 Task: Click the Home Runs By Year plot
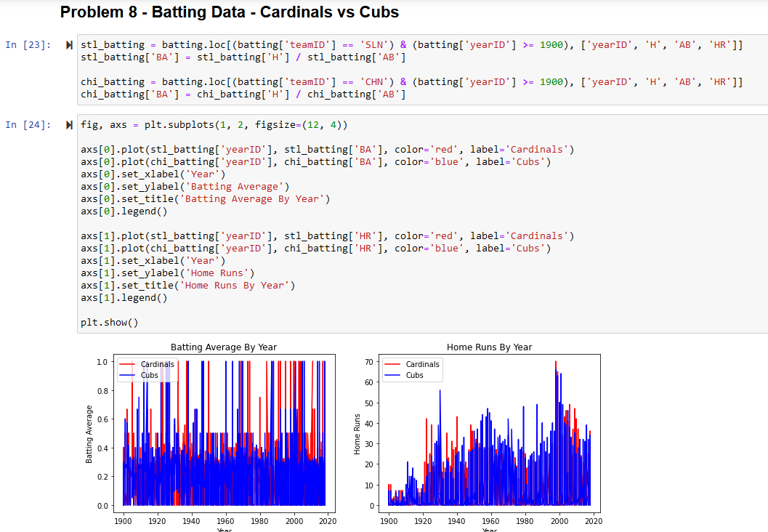[490, 432]
